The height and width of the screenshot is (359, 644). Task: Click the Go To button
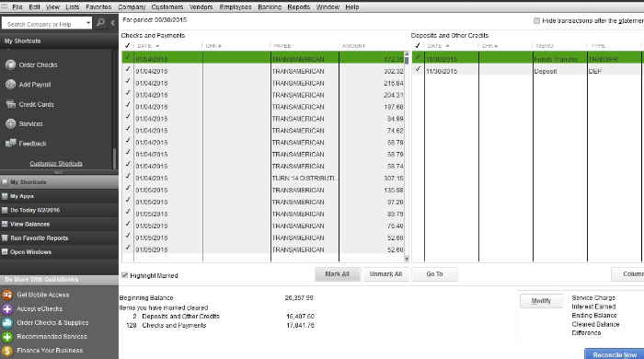(x=434, y=274)
